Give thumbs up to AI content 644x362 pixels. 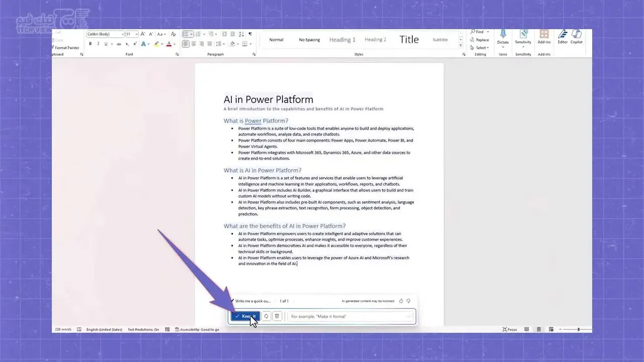click(401, 301)
